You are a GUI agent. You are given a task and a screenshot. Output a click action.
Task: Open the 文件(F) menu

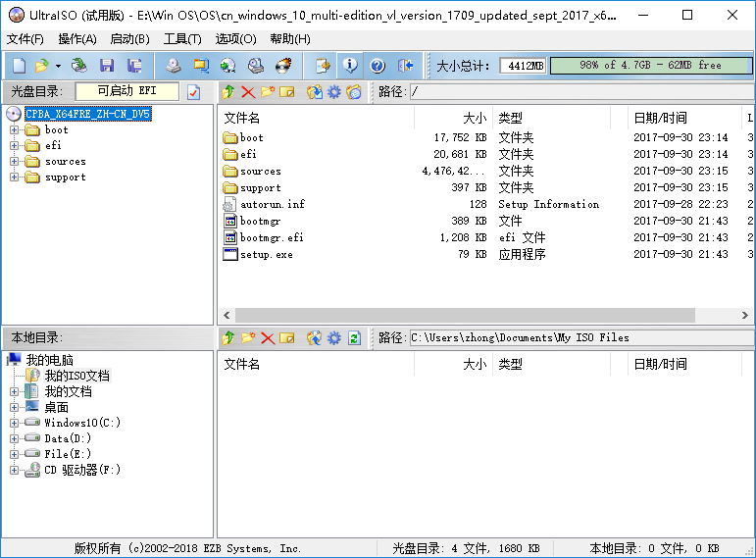point(25,39)
